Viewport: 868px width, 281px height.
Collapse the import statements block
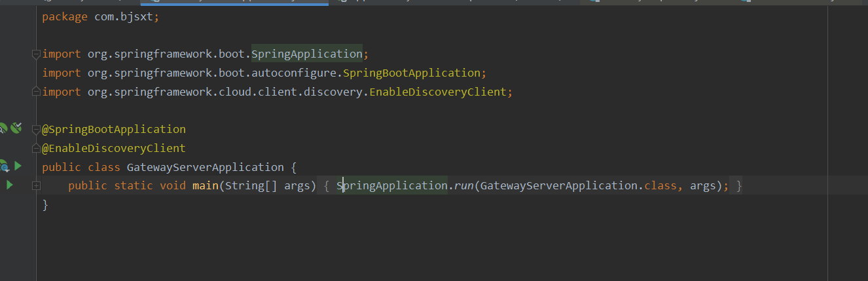37,54
